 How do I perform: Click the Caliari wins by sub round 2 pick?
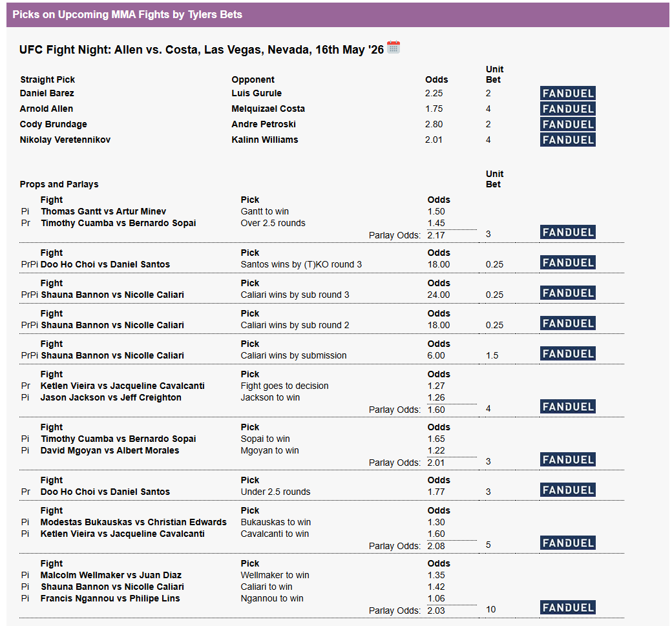click(x=295, y=325)
